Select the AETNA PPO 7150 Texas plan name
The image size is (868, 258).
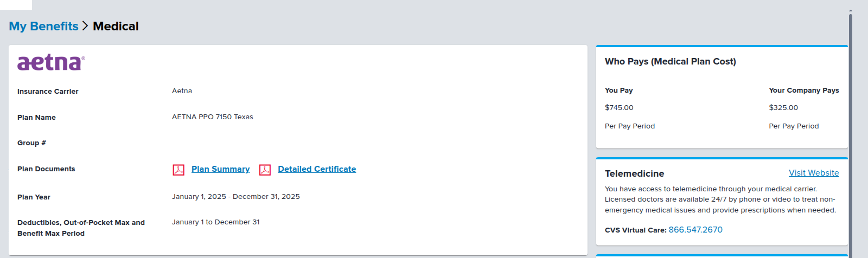coord(212,117)
